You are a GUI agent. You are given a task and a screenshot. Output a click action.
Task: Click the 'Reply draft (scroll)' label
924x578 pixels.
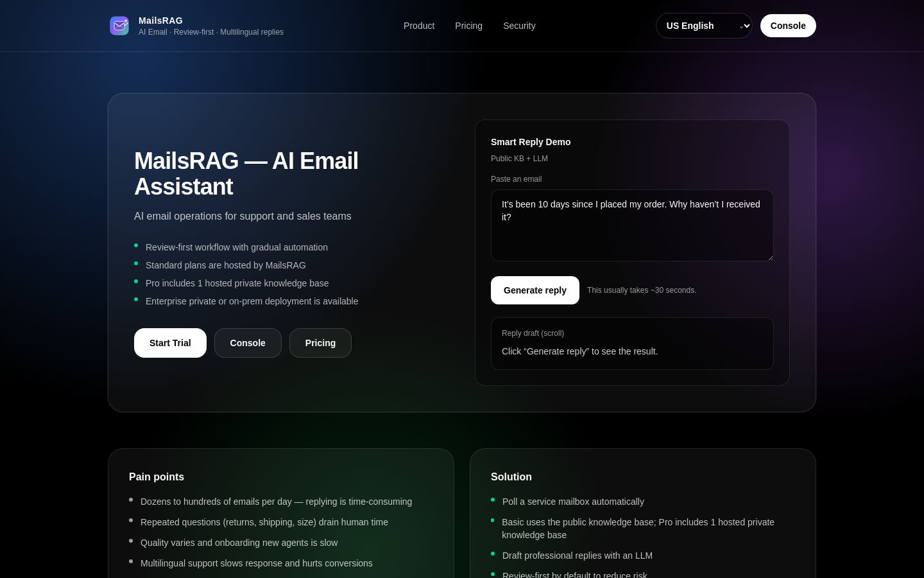[x=533, y=333]
